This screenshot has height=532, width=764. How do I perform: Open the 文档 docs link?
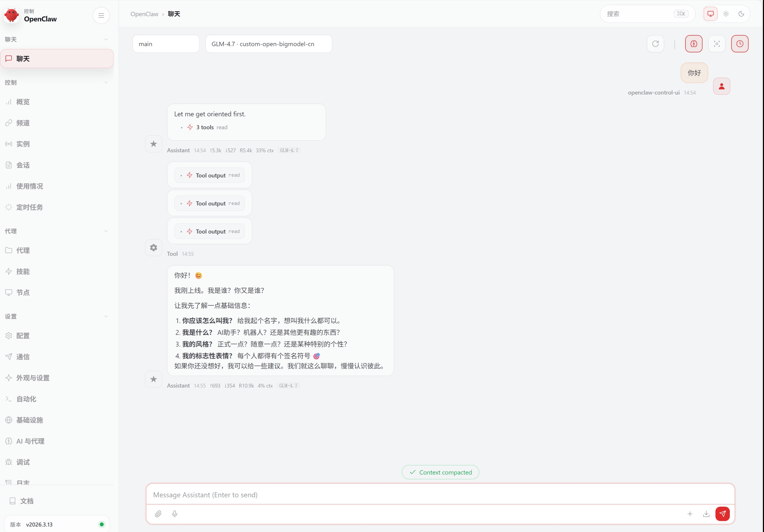[x=27, y=501]
